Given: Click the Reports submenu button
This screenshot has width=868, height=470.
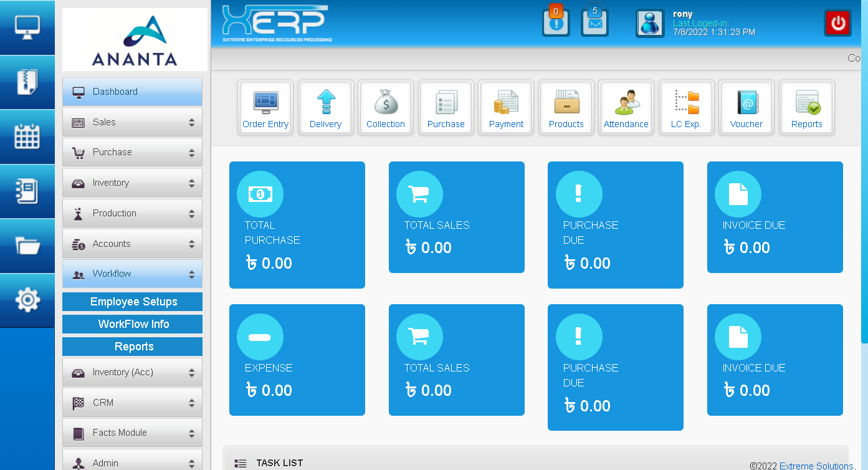Looking at the screenshot, I should click(x=132, y=347).
